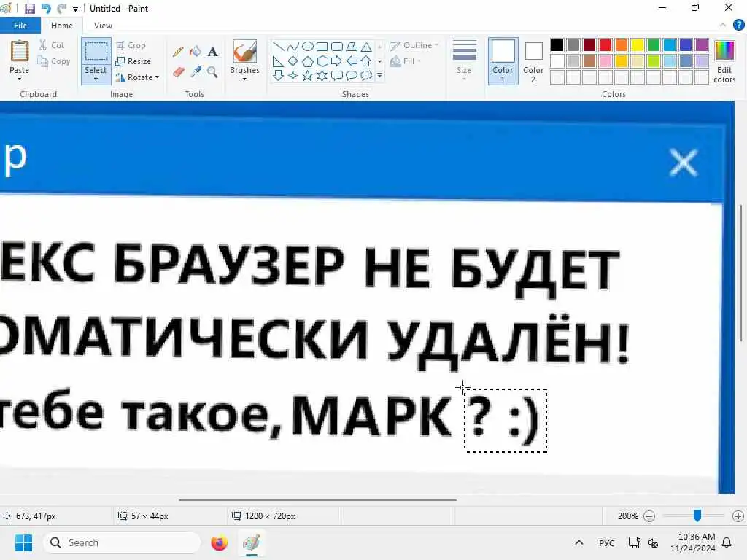Pick the yellow color swatch
This screenshot has width=747, height=560.
(x=638, y=45)
